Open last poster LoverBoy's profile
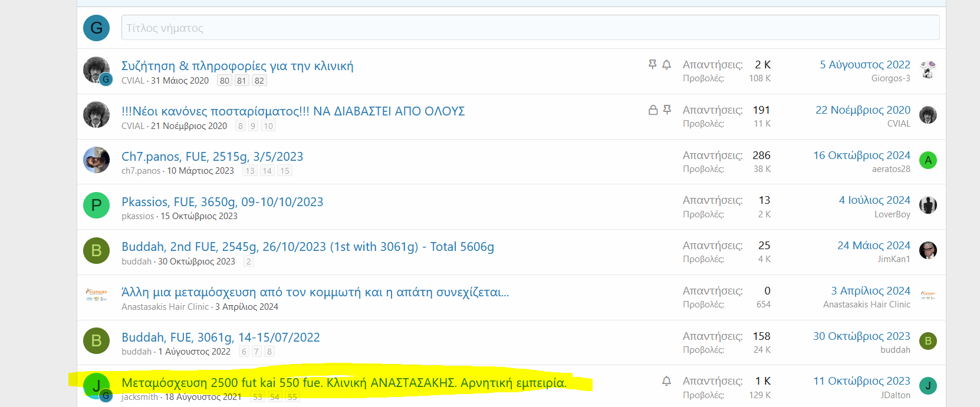Screen dimensions: 980x407 892,214
